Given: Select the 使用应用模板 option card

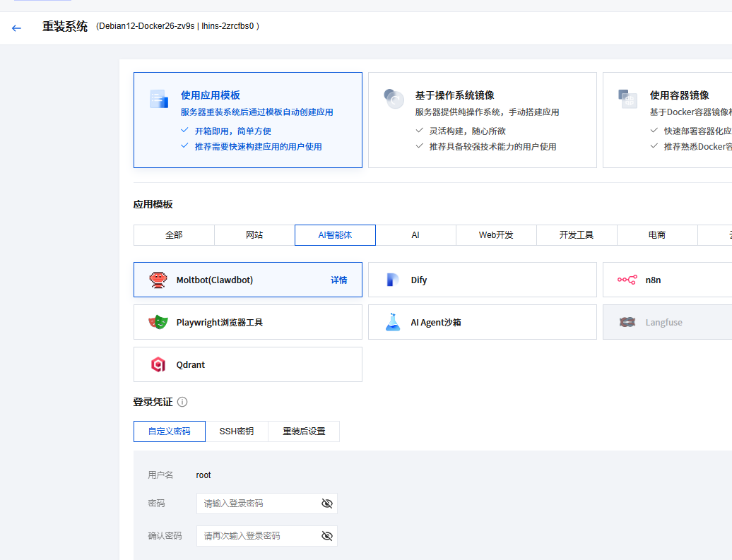Looking at the screenshot, I should 247,120.
